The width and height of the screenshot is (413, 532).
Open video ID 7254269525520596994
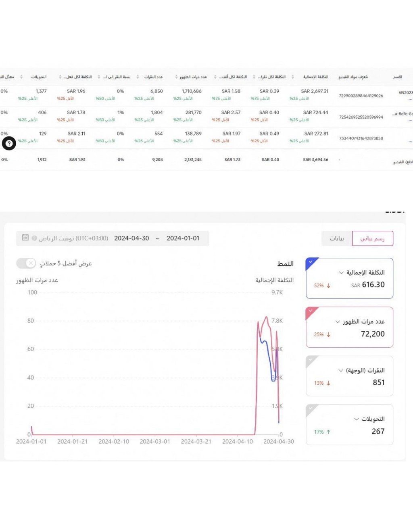pyautogui.click(x=361, y=117)
